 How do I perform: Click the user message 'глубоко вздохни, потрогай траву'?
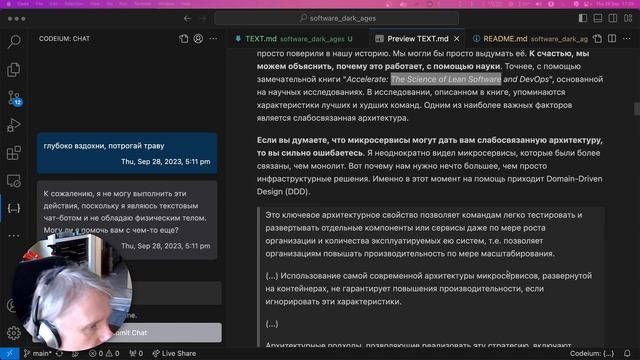[x=127, y=153]
